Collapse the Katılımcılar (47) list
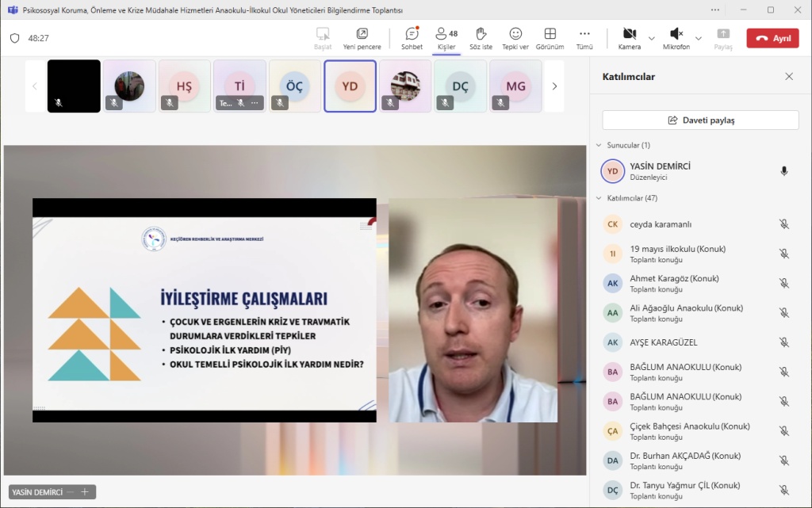 coord(599,198)
